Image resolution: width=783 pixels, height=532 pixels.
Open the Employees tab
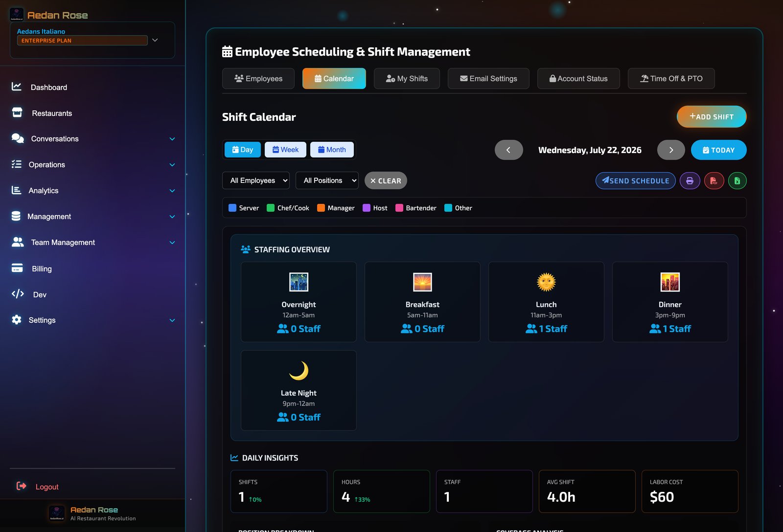click(x=258, y=78)
